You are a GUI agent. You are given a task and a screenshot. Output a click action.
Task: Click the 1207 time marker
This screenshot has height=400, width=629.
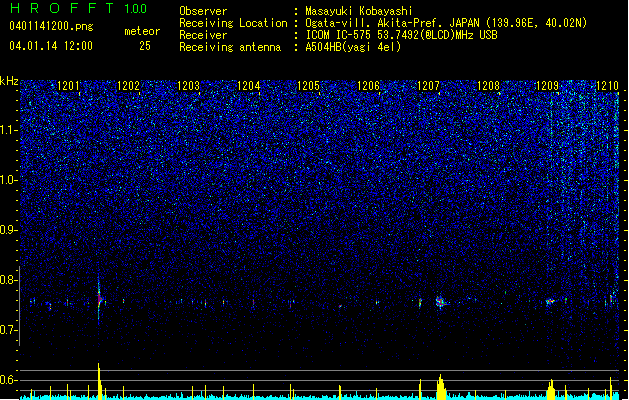point(428,86)
